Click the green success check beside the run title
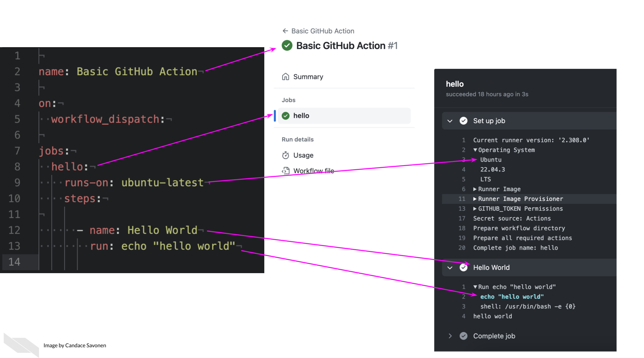This screenshot has height=358, width=644. [x=287, y=46]
